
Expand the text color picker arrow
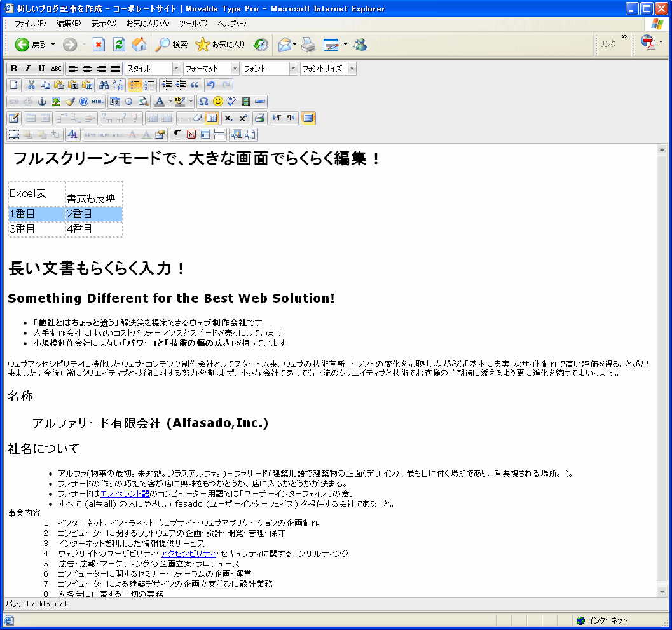(x=170, y=102)
